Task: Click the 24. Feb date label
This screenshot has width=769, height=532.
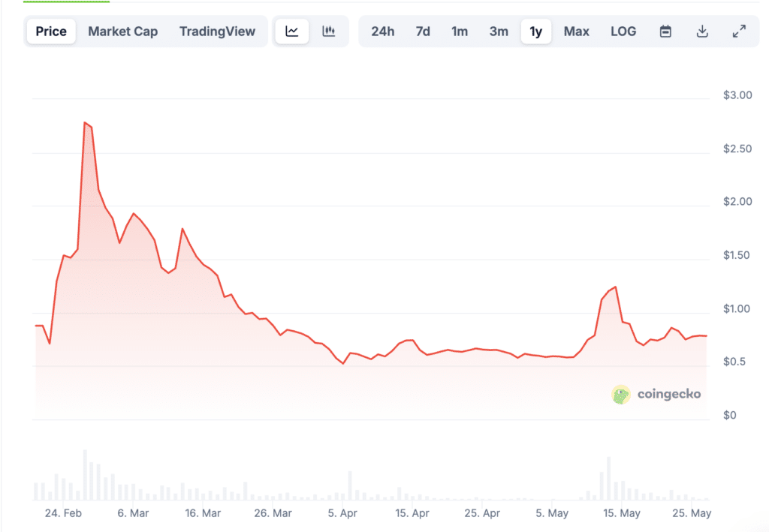Action: click(x=63, y=513)
